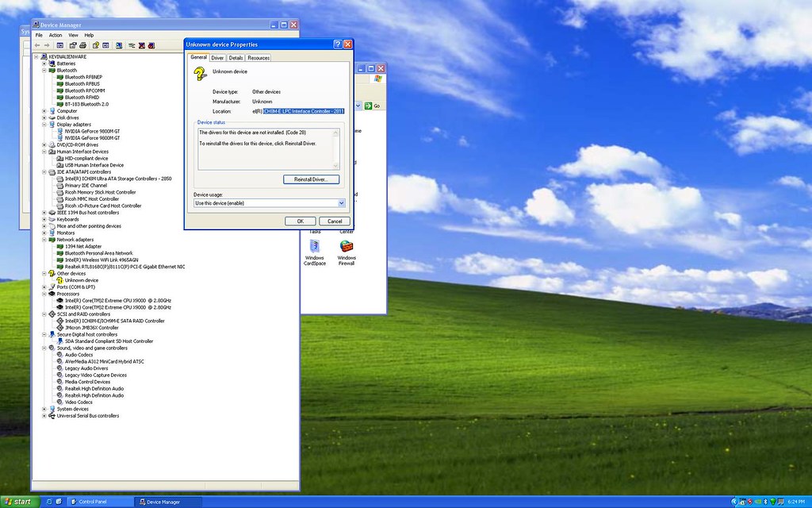Expand the System devices category
Viewport: 812px width, 508px height.
point(44,409)
